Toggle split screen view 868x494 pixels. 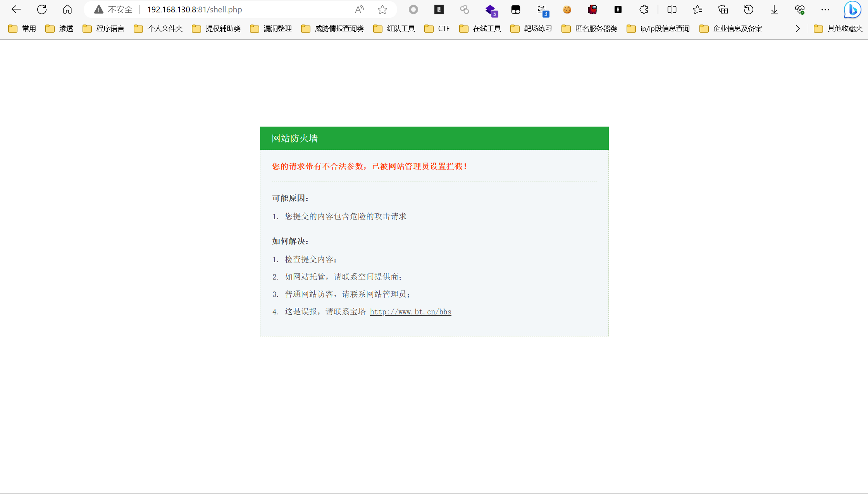pyautogui.click(x=672, y=9)
